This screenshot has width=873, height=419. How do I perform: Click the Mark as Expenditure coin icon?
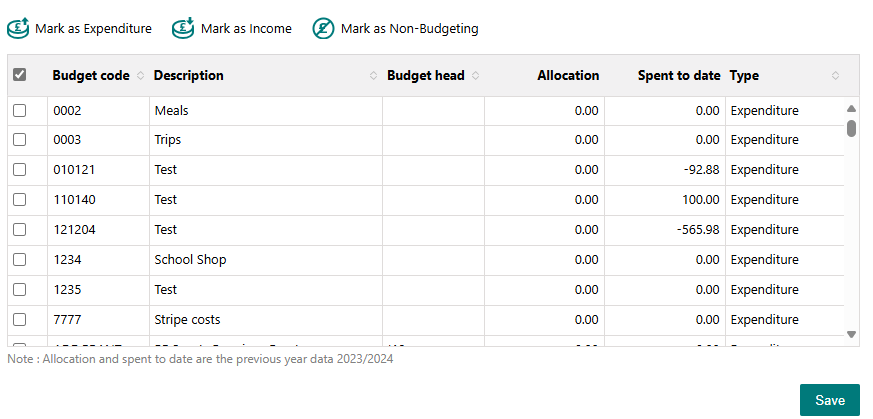point(18,28)
